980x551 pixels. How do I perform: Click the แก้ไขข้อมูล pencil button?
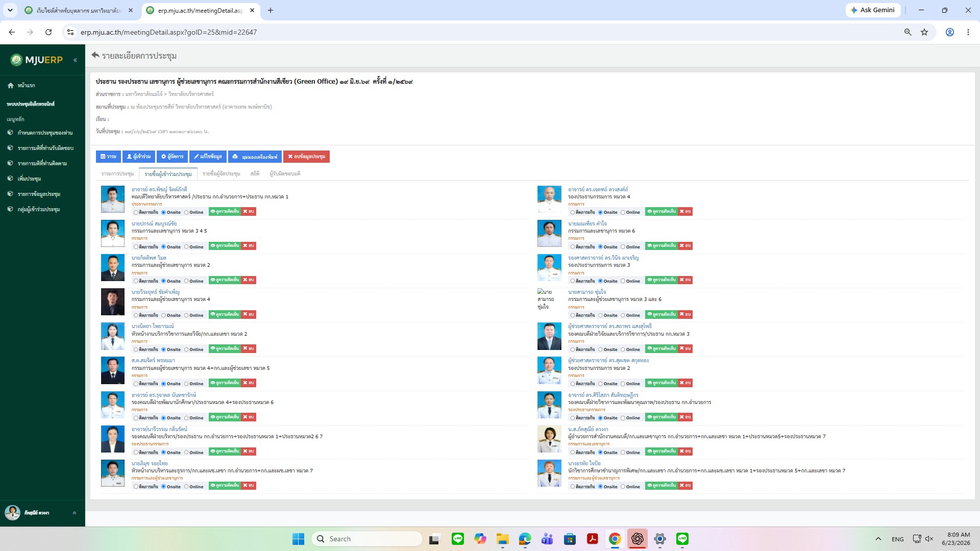point(208,157)
